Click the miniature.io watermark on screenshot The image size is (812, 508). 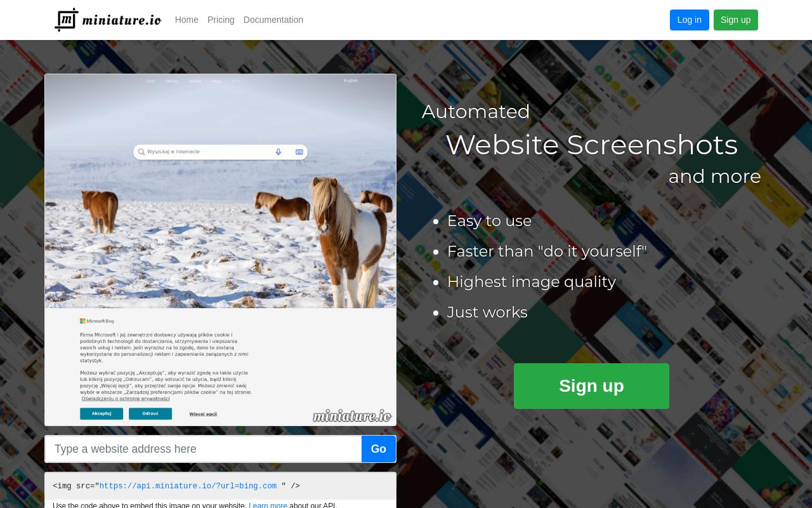point(352,415)
